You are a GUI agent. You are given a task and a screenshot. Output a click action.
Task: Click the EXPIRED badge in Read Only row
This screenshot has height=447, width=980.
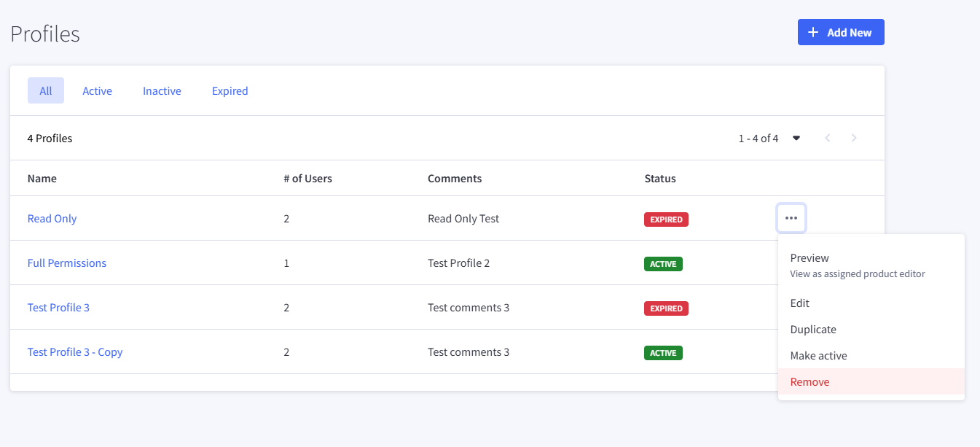pyautogui.click(x=666, y=219)
